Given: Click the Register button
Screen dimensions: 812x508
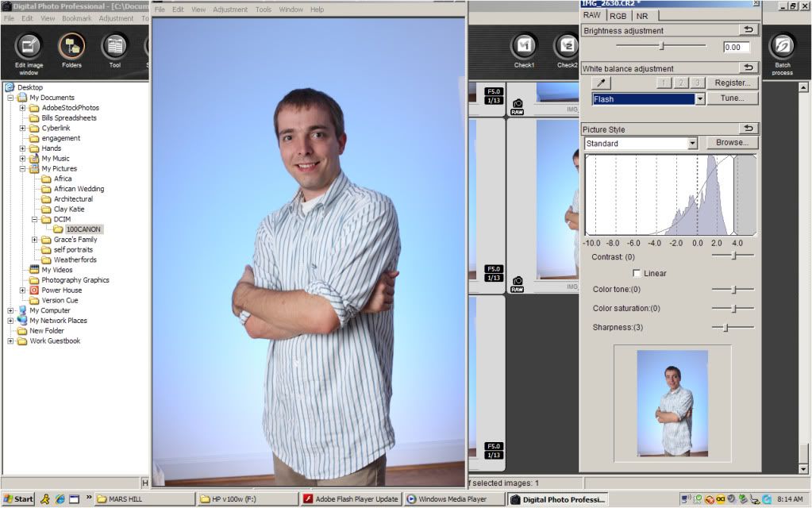Looking at the screenshot, I should point(731,83).
